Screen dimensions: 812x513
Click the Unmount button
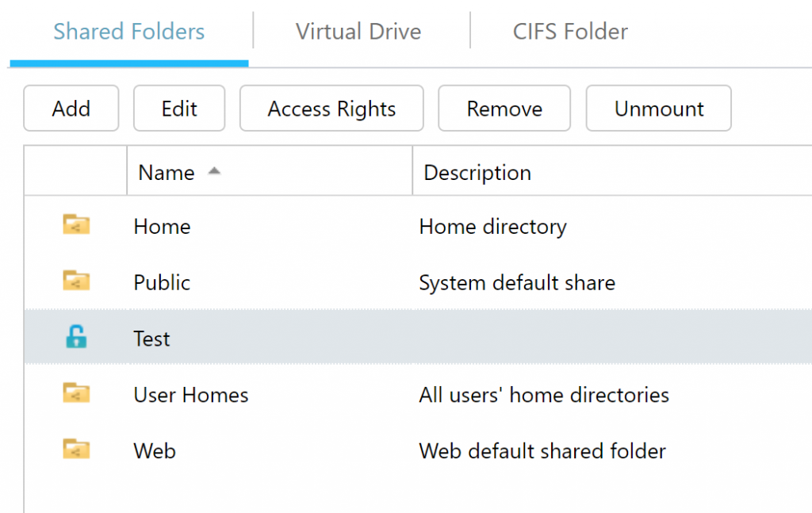coord(658,108)
